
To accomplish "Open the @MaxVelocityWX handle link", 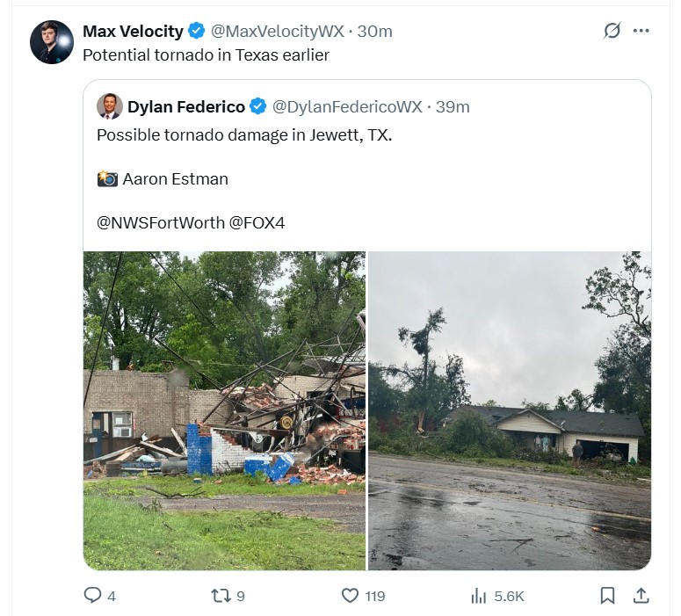I will click(277, 32).
